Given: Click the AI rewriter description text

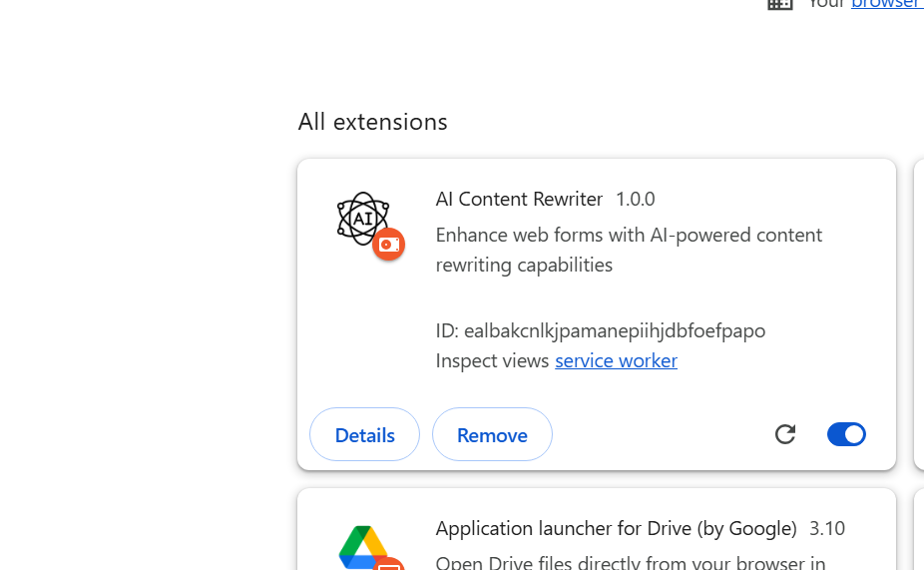Looking at the screenshot, I should pyautogui.click(x=629, y=250).
